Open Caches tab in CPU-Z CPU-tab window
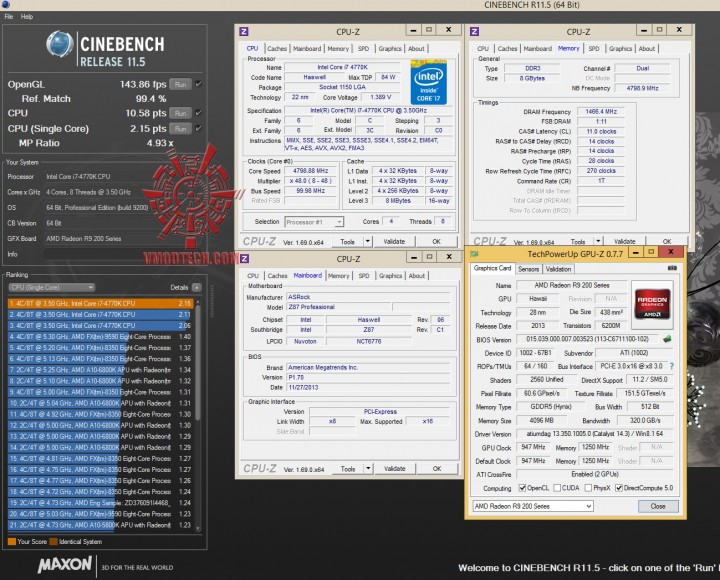Image resolution: width=720 pixels, height=580 pixels. [277, 48]
